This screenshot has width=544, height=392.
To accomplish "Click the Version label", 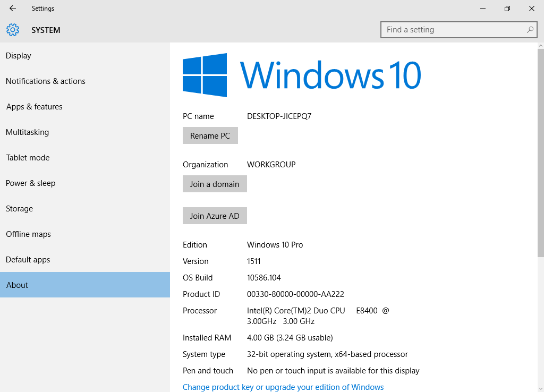I will [195, 261].
